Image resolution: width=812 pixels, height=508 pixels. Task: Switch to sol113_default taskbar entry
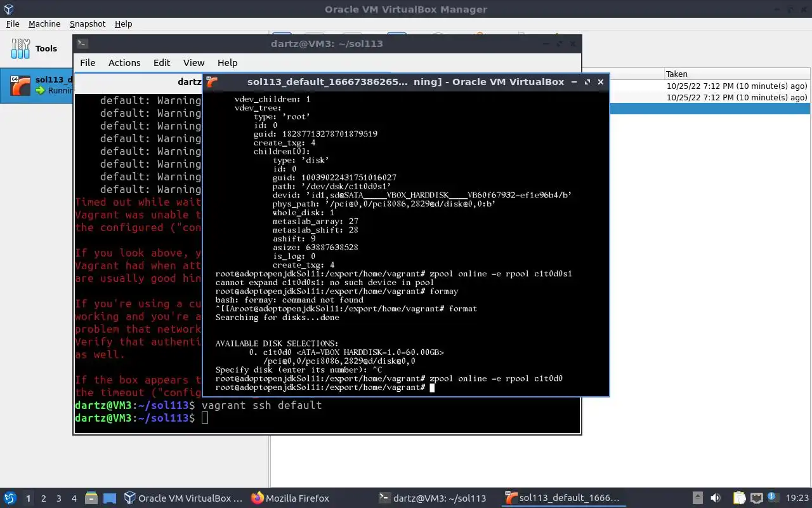pyautogui.click(x=562, y=498)
